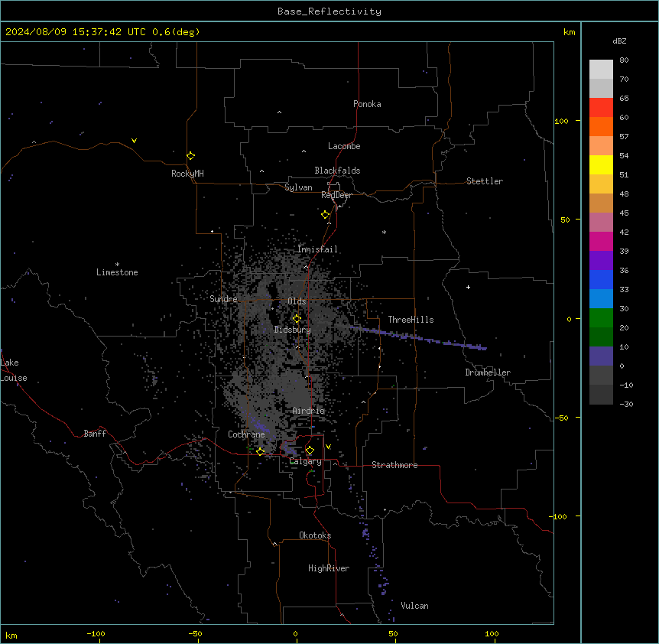Image resolution: width=659 pixels, height=644 pixels.
Task: Click the Stettler city label
Action: click(x=485, y=181)
